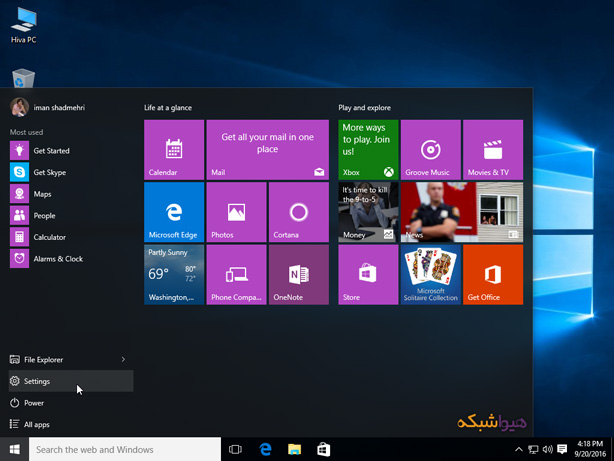
Task: Open the Calendar tile
Action: 174,150
